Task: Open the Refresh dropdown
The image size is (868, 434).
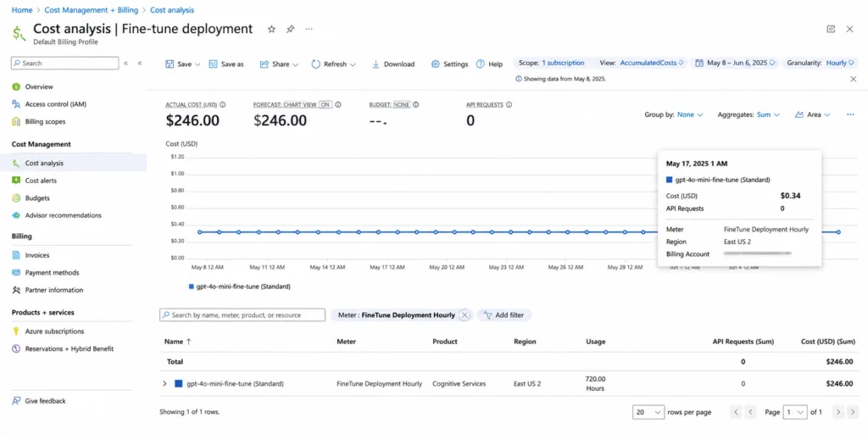Action: [x=333, y=64]
